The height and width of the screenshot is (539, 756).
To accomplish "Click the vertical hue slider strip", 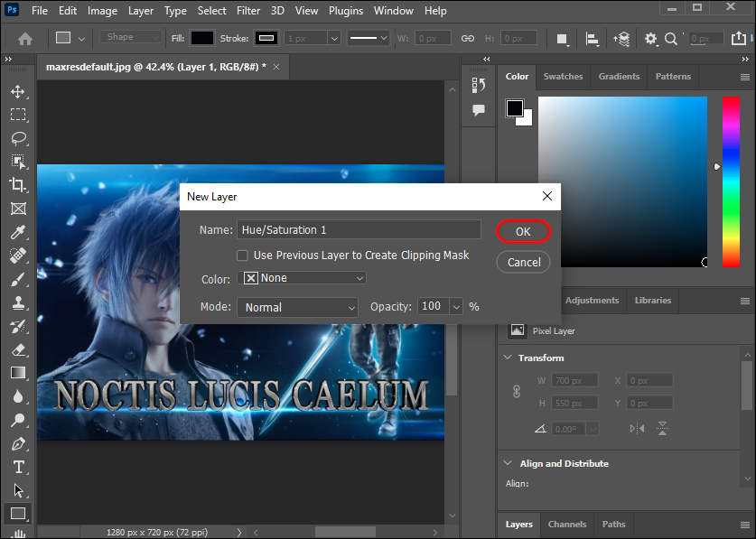I will point(731,181).
